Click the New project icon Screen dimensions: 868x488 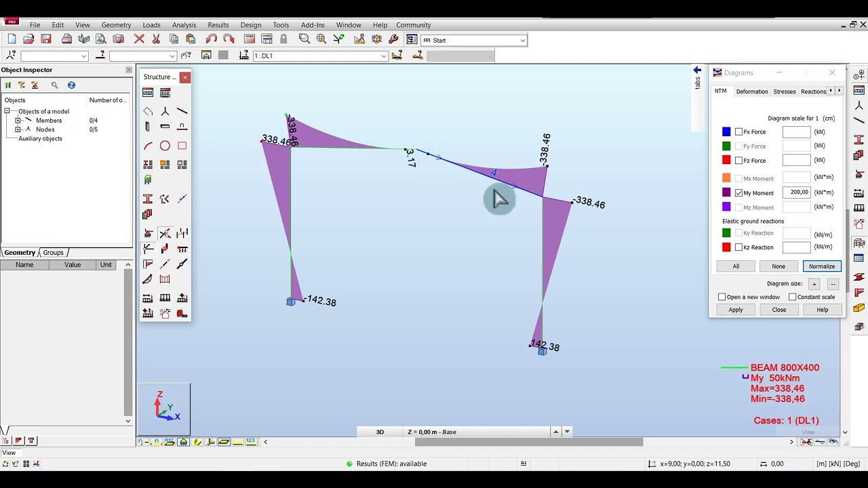click(12, 39)
